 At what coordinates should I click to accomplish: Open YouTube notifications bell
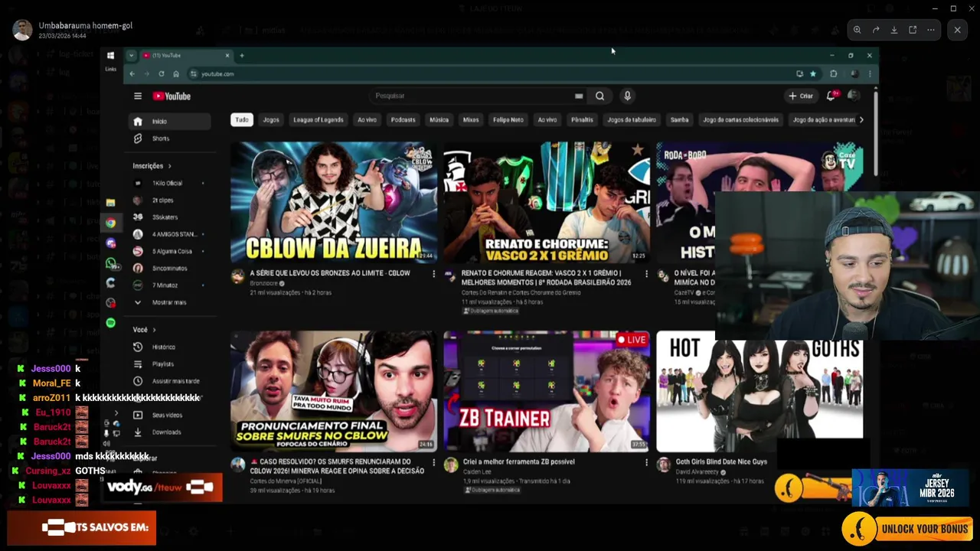pyautogui.click(x=831, y=96)
